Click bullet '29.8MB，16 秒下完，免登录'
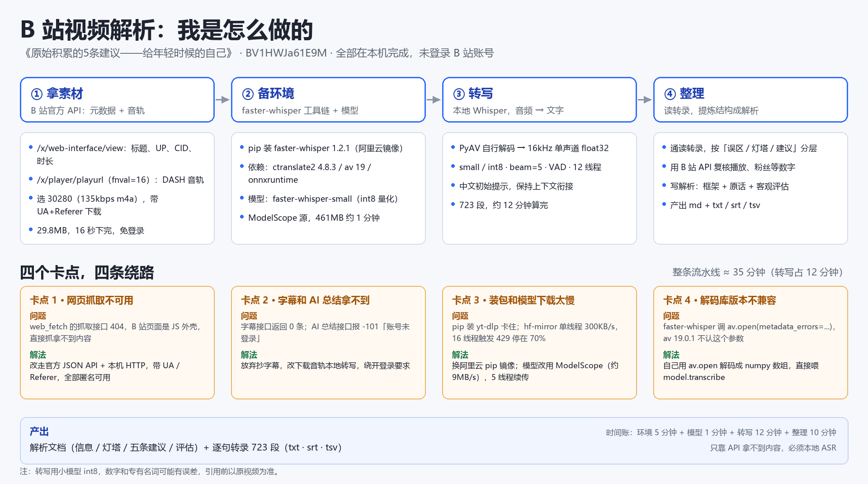This screenshot has height=484, width=868. [87, 230]
